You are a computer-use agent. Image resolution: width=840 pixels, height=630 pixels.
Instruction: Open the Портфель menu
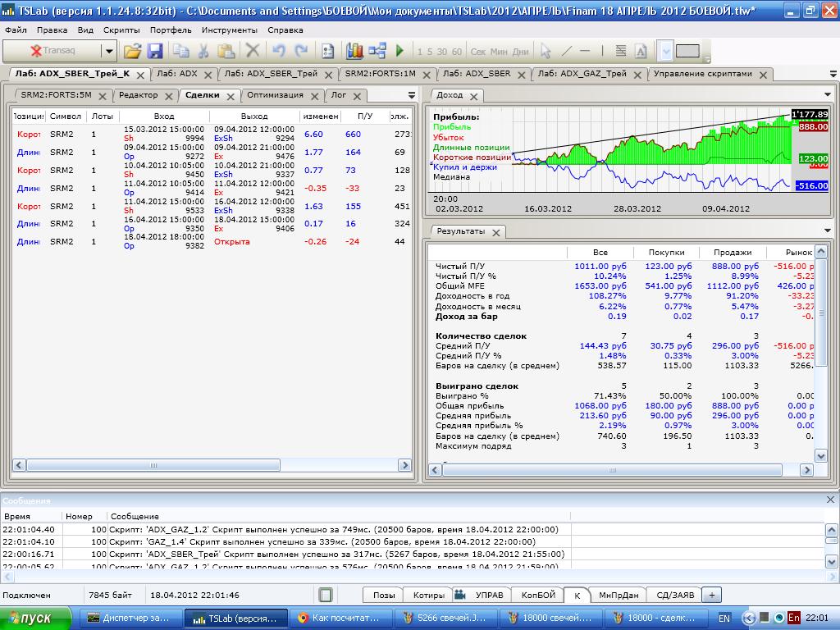tap(171, 30)
